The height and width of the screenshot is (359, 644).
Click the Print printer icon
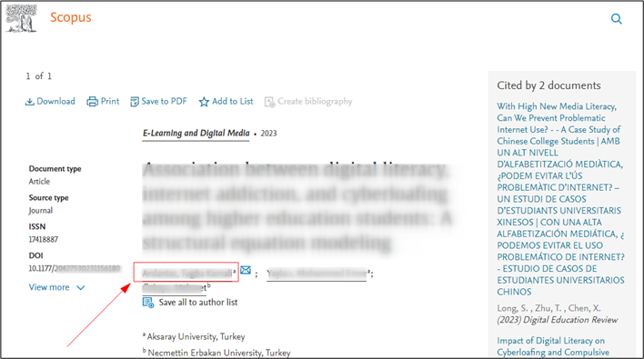tap(93, 102)
